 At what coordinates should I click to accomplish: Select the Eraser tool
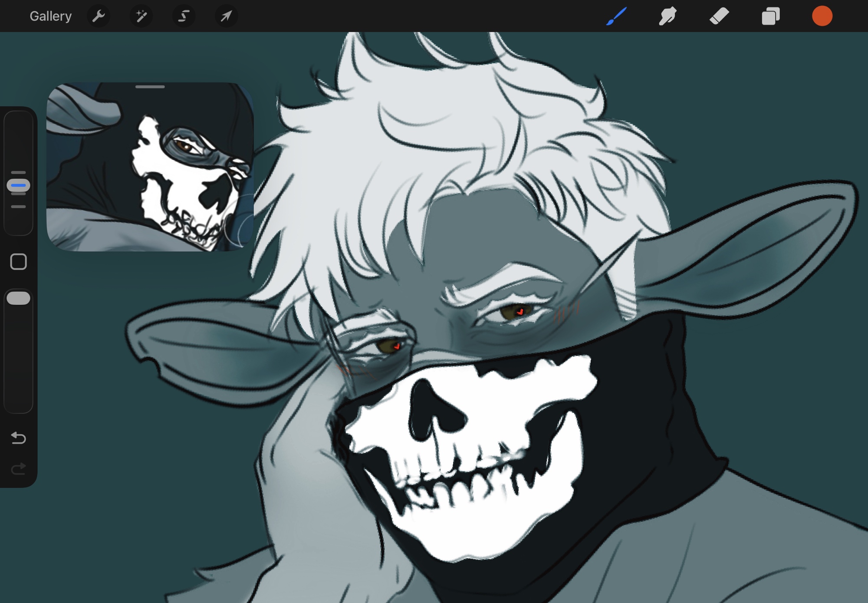[x=719, y=16]
